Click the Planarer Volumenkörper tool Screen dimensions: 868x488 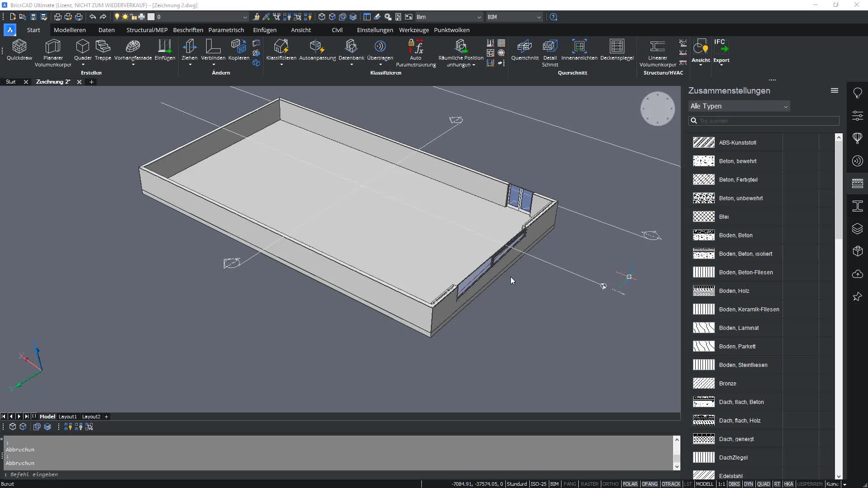point(53,53)
